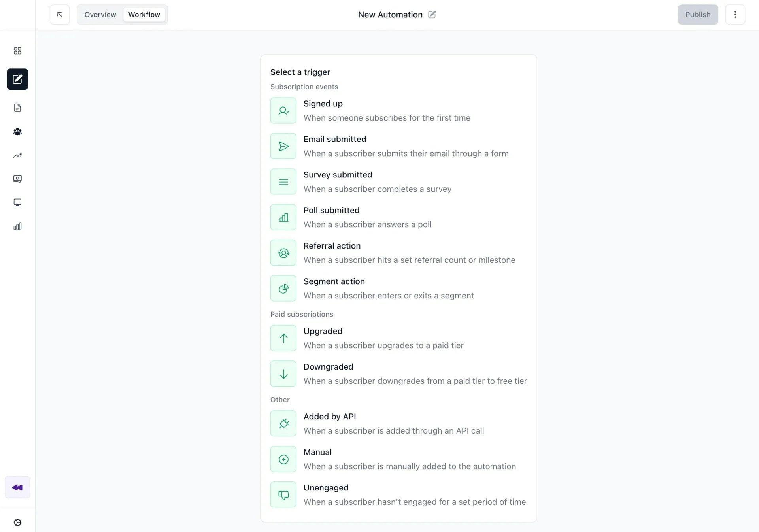Click the back arrow next to Overview
The image size is (759, 532).
pyautogui.click(x=59, y=14)
